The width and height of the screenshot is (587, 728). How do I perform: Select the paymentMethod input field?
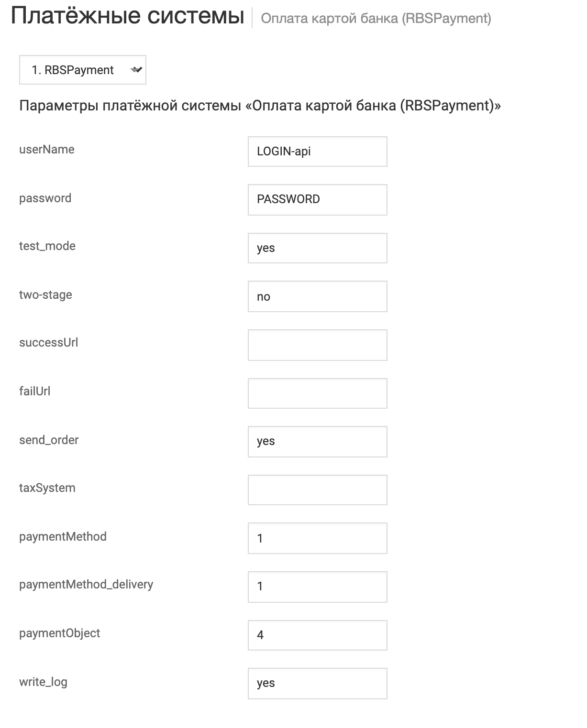click(x=317, y=538)
